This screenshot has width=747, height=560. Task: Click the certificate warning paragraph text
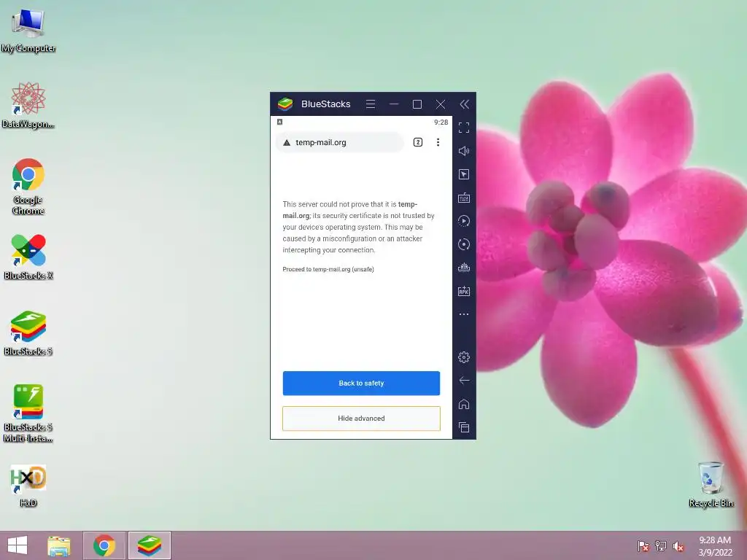[358, 227]
